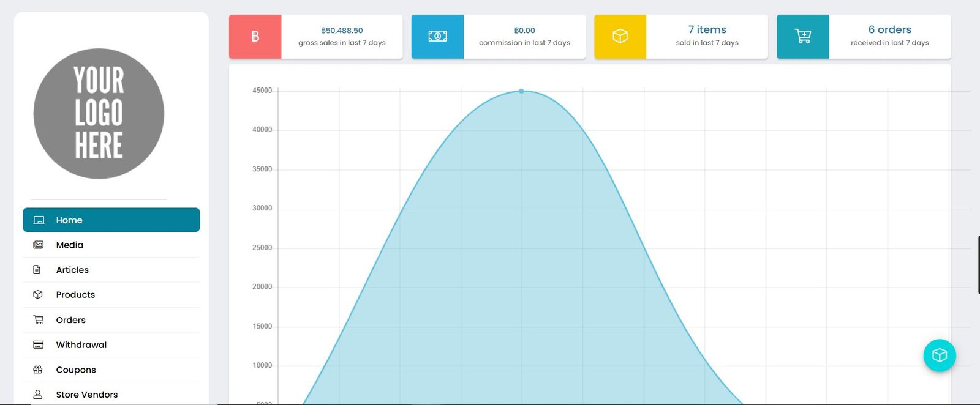Open the Withdrawal menu label
Screen dimensions: 980x405
click(81, 345)
